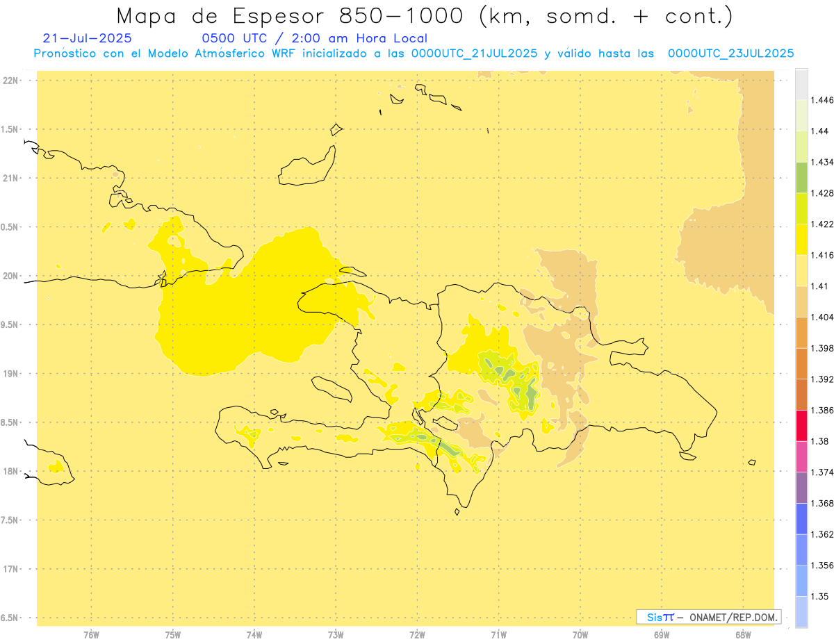834x644 pixels.
Task: Click the colorbar value 1.368
Action: 822,503
